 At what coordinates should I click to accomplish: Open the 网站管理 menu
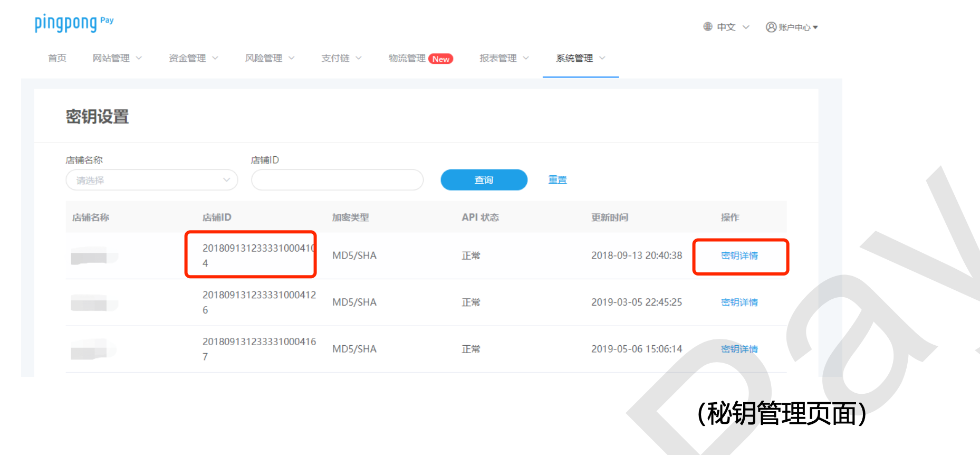tap(117, 58)
